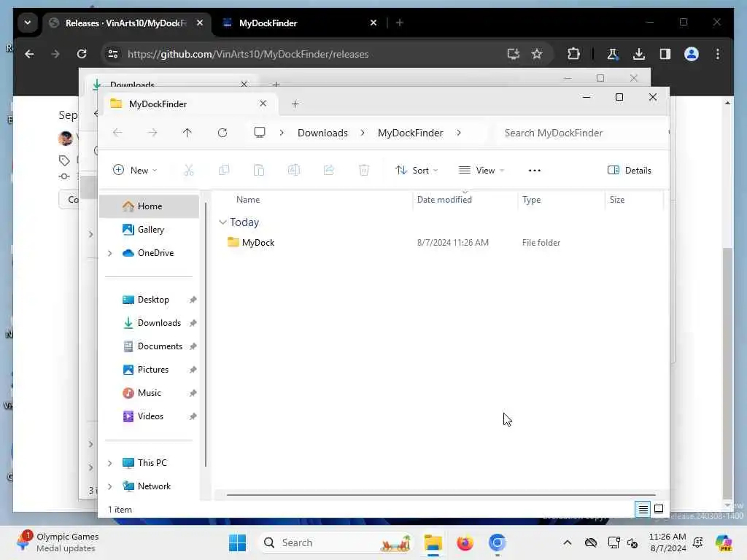The height and width of the screenshot is (560, 747).
Task: Click Chrome back arrow button
Action: click(29, 54)
